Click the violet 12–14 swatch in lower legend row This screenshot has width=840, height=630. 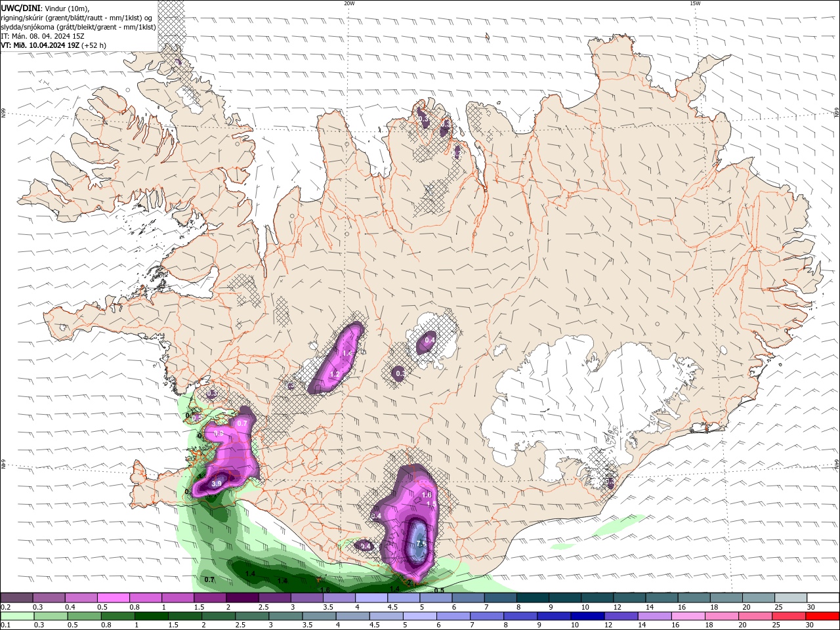point(621,616)
